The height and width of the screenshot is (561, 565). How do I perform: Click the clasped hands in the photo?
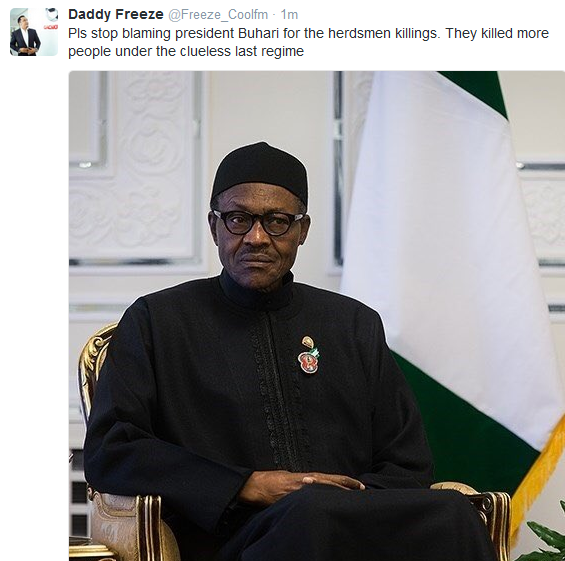[x=301, y=487]
